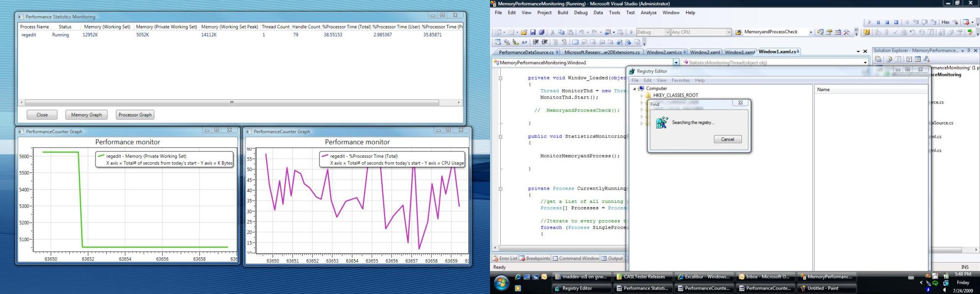This screenshot has height=294, width=980.
Task: Open the MemoryPerformanceMonitoring.Window1 class dropdown
Action: (676, 63)
